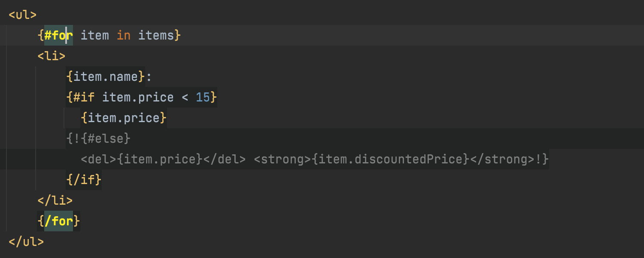Click the comment start marker {!

tap(73, 138)
